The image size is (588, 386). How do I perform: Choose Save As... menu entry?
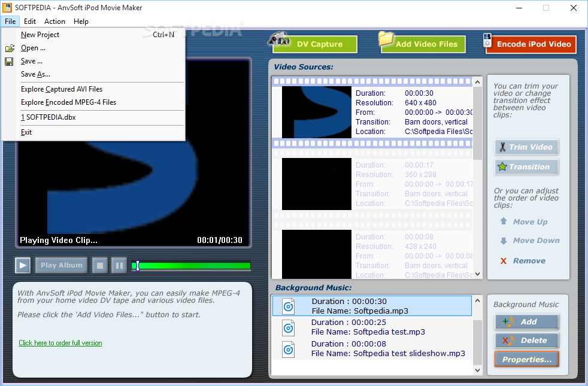(x=93, y=74)
